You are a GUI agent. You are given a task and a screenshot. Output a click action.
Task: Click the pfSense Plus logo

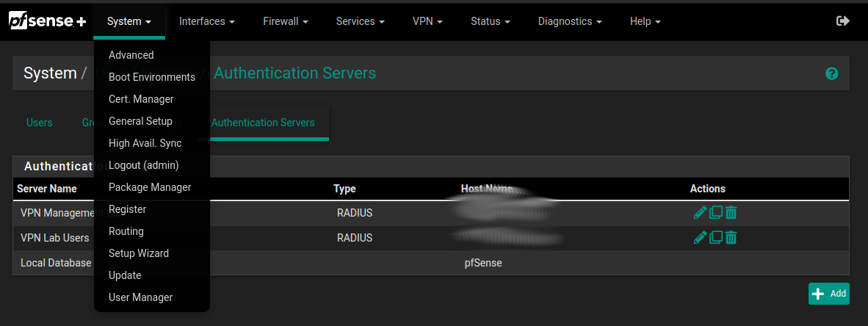[x=48, y=21]
